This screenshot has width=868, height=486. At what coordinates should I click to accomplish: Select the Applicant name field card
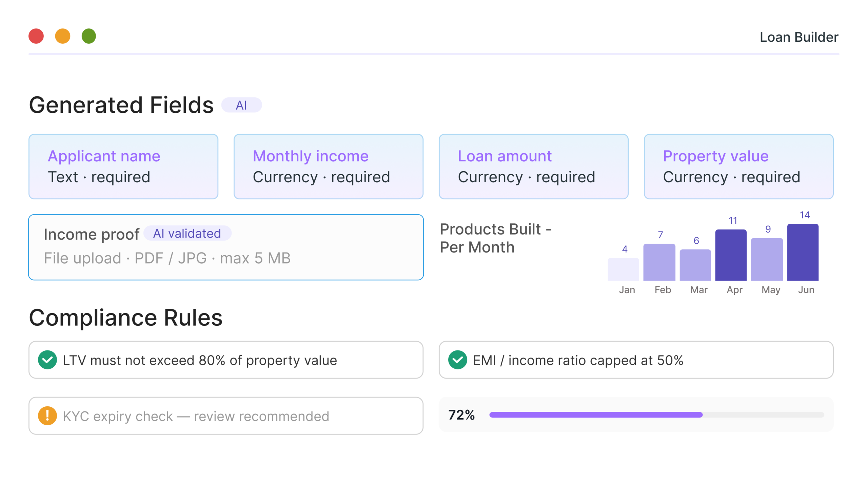[x=123, y=166]
